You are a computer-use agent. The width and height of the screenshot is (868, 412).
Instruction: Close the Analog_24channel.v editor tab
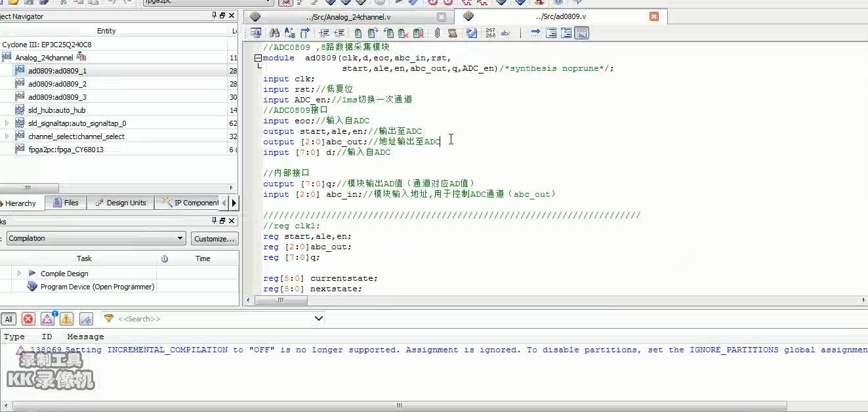tap(442, 17)
